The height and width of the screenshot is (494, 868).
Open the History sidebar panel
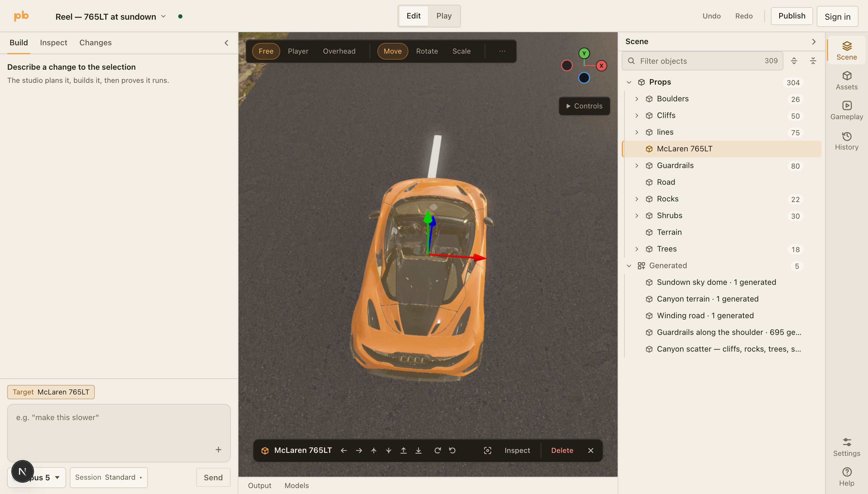point(846,141)
